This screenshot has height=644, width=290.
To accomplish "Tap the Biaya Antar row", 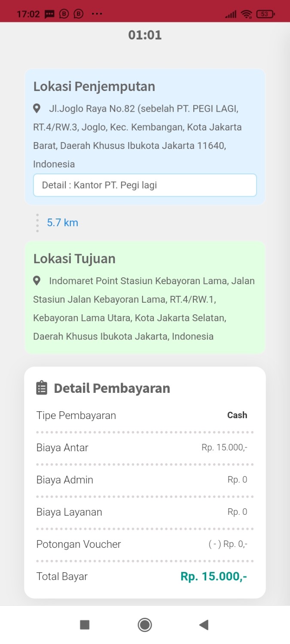I will tap(145, 448).
